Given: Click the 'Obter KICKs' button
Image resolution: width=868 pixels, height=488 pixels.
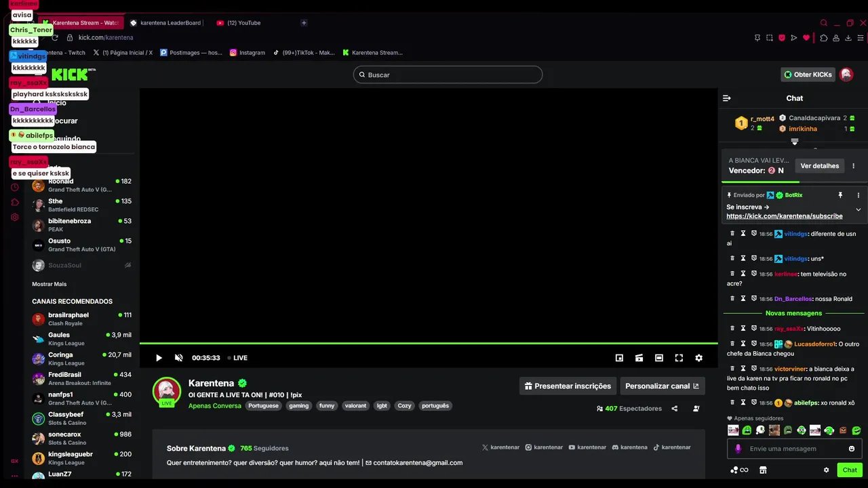Looking at the screenshot, I should click(x=808, y=75).
